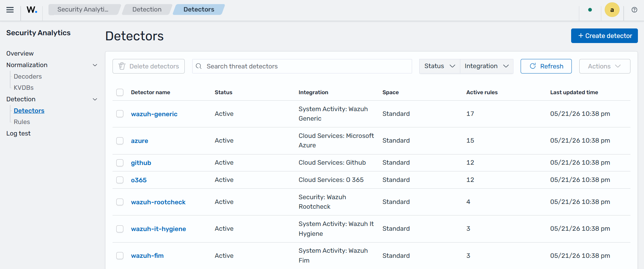Focus the Search threat detectors field

[302, 66]
